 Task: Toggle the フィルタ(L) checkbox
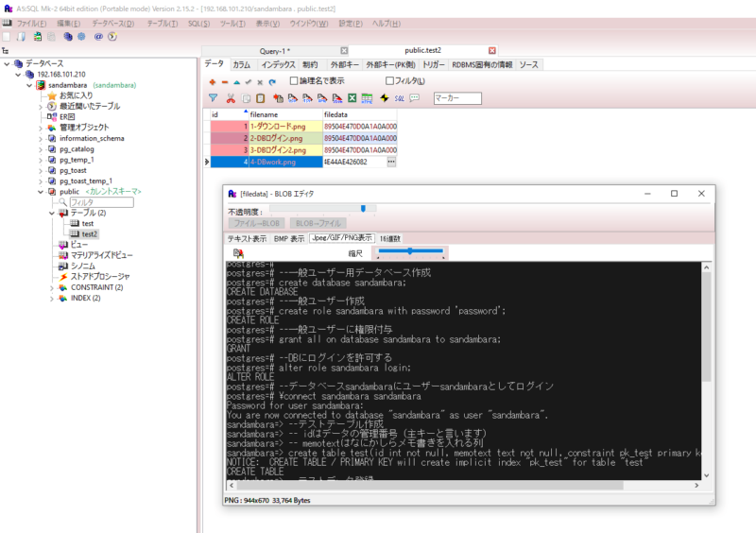[x=389, y=80]
